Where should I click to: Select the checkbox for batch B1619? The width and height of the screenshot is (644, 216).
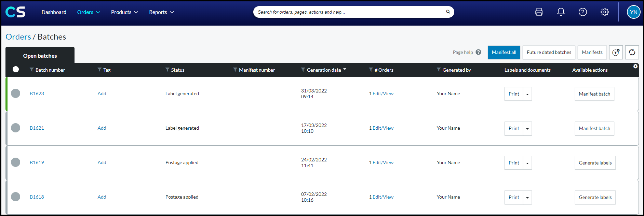pos(16,162)
